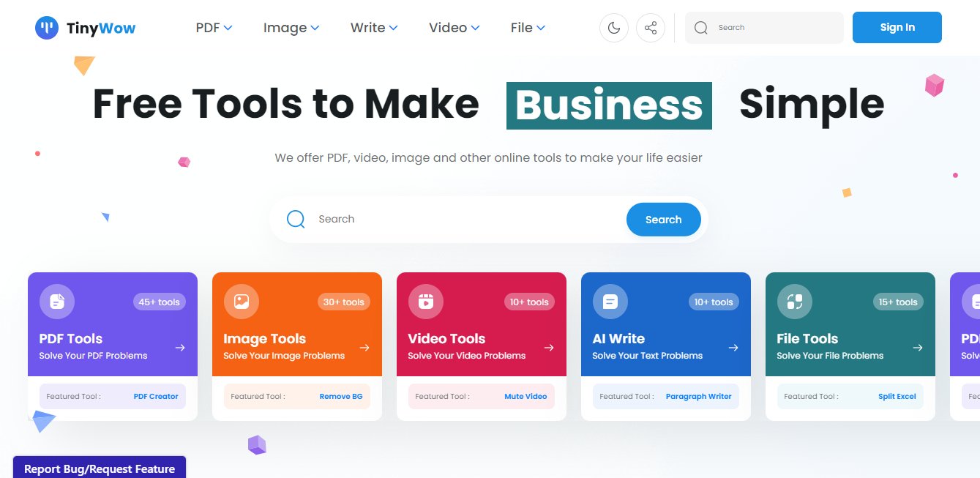Open the share icon button
Screen dimensions: 980x478
click(x=651, y=28)
